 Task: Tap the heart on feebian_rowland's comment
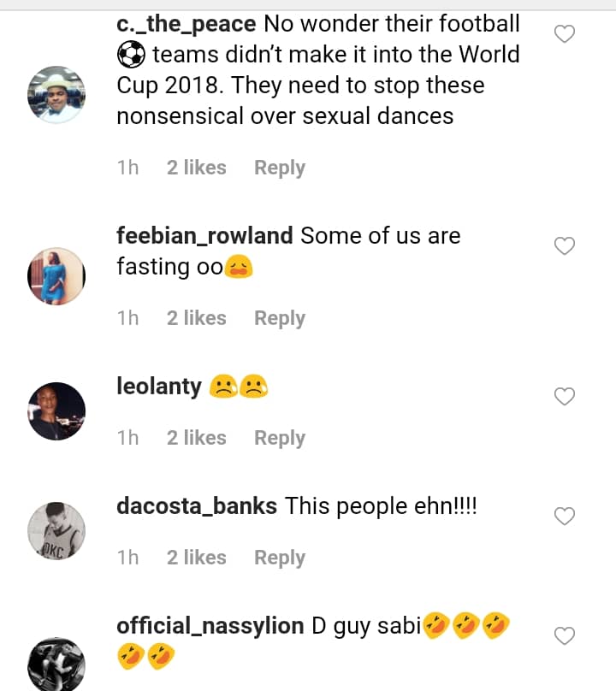(565, 246)
